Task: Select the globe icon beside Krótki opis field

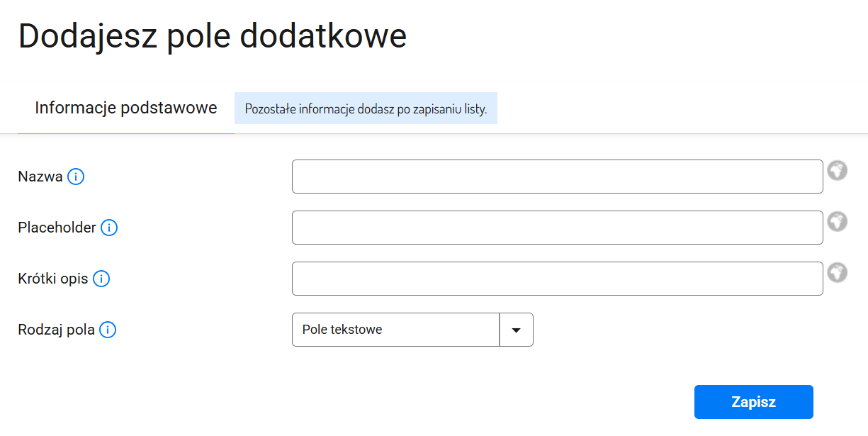Action: point(838,272)
